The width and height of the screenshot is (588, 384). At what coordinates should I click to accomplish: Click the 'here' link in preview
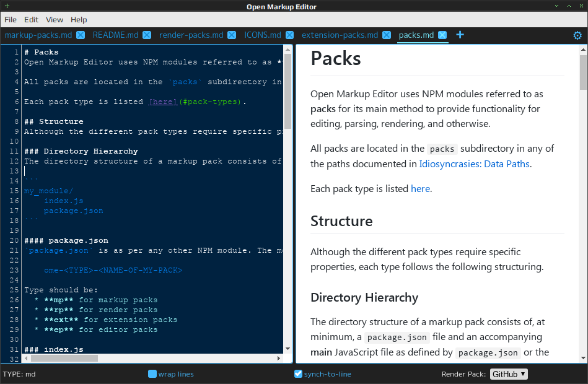coord(420,189)
